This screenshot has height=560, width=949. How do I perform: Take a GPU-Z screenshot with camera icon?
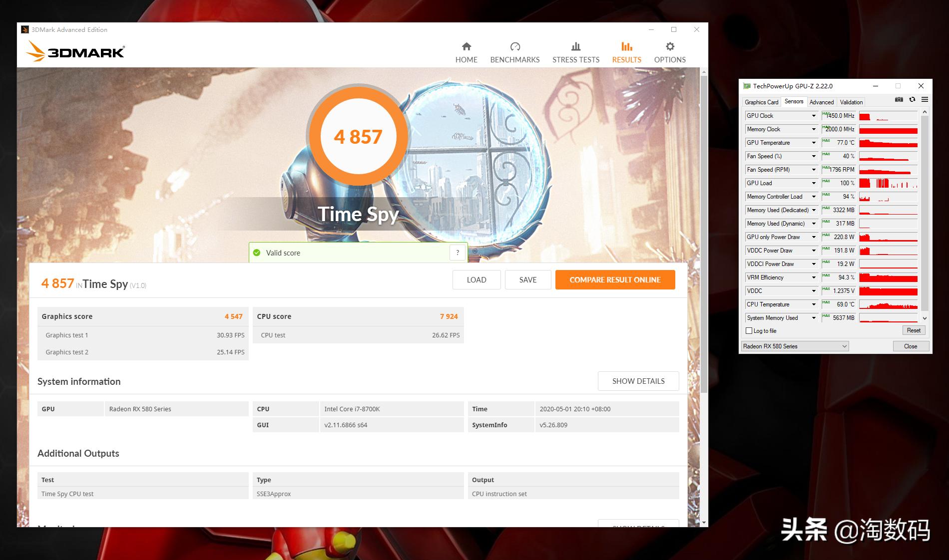[899, 99]
